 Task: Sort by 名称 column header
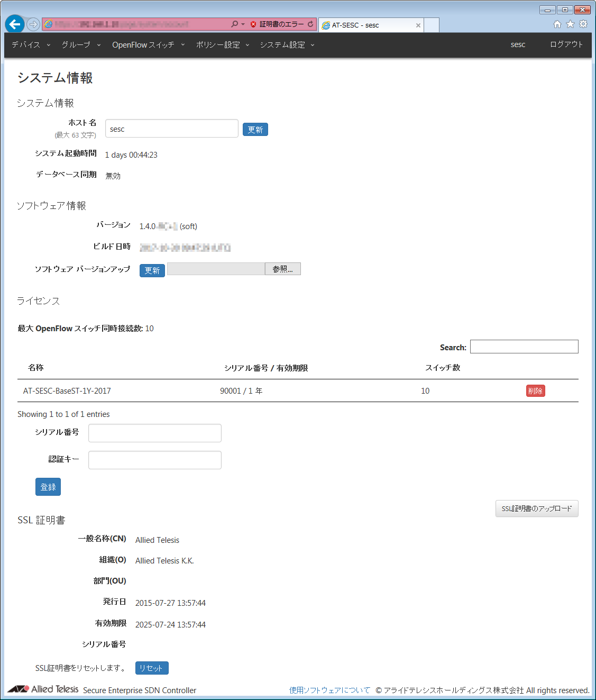36,368
